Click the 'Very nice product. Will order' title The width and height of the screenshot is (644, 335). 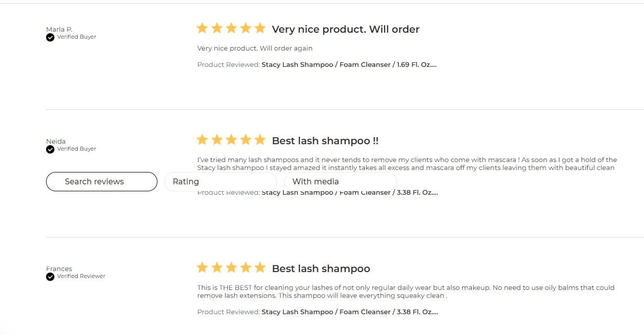pyautogui.click(x=346, y=29)
